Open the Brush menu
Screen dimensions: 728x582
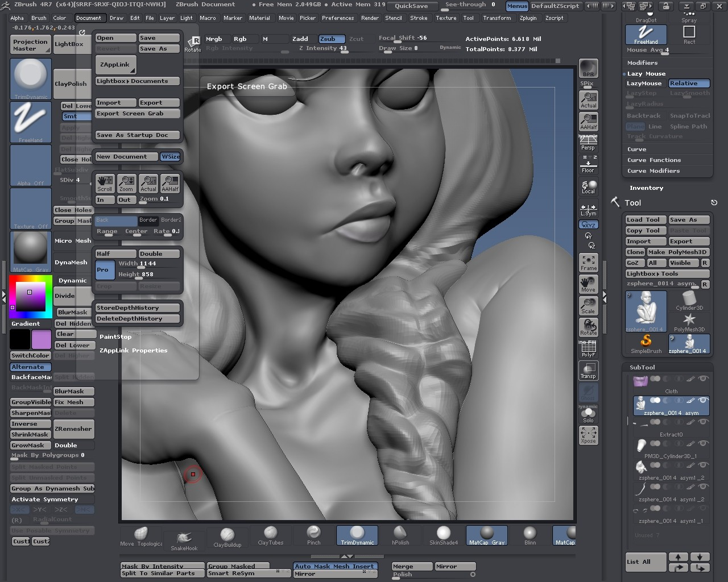click(x=39, y=18)
